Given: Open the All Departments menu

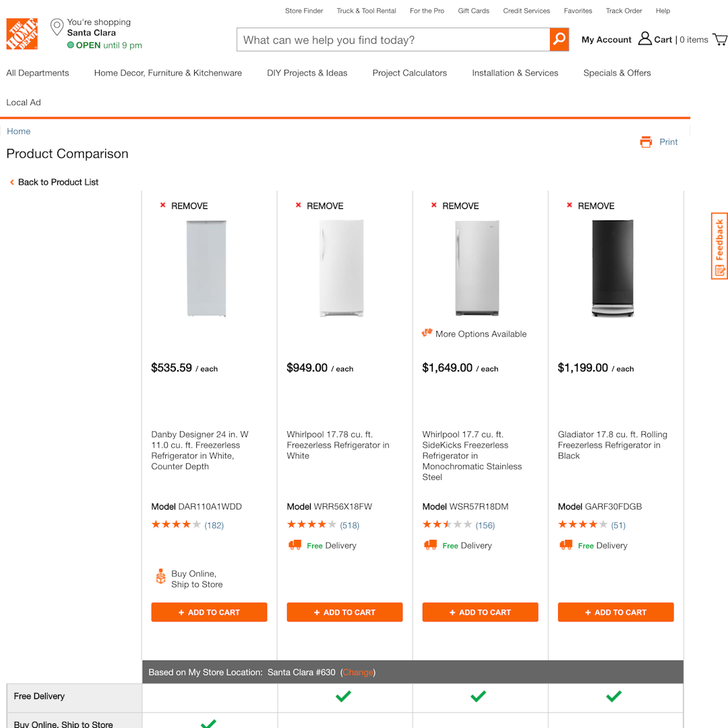Looking at the screenshot, I should [37, 73].
